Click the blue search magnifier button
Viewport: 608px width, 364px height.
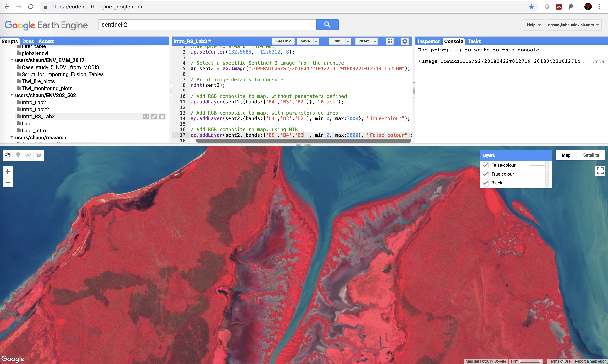coord(327,25)
